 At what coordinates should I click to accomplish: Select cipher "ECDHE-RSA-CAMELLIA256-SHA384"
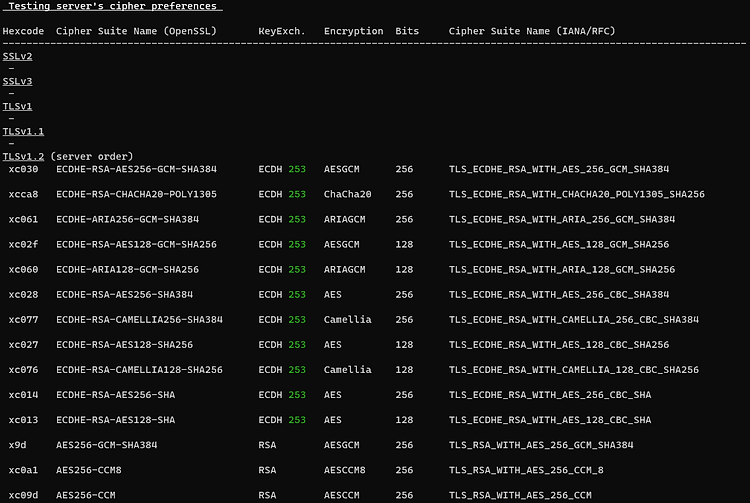[x=140, y=319]
